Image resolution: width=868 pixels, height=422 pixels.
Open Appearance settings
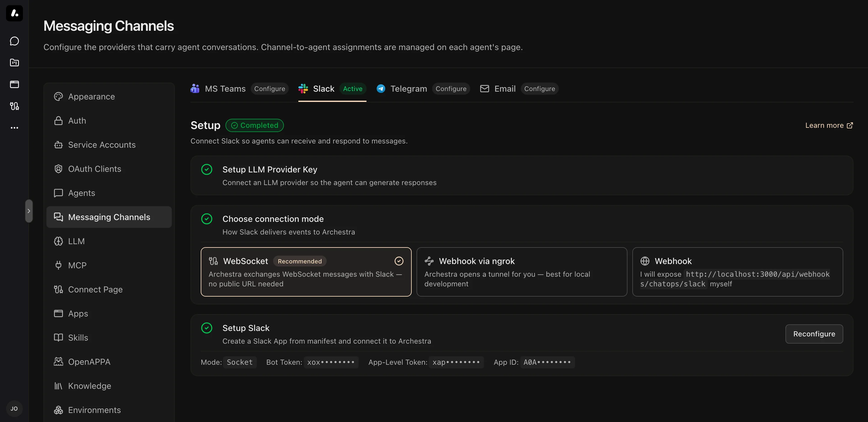(x=109, y=97)
